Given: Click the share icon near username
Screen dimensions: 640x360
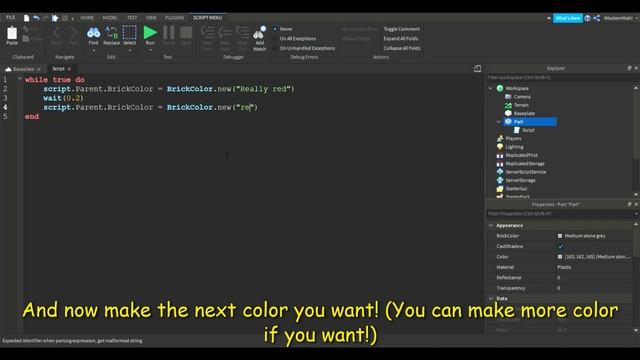Looking at the screenshot, I should (x=596, y=18).
